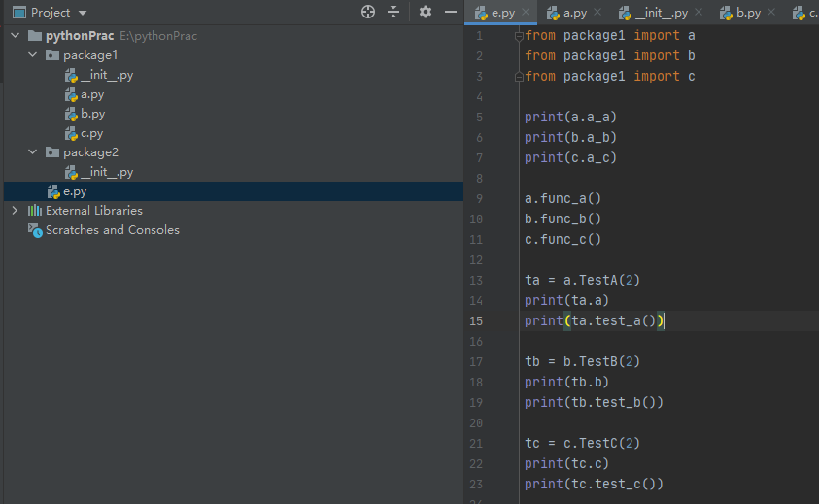
Task: Switch to the __init__.py editor tab
Action: (x=662, y=13)
